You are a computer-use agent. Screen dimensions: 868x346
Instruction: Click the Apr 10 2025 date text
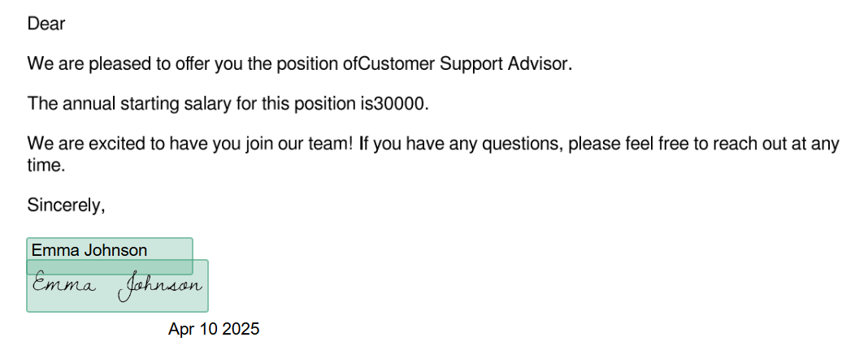tap(214, 329)
